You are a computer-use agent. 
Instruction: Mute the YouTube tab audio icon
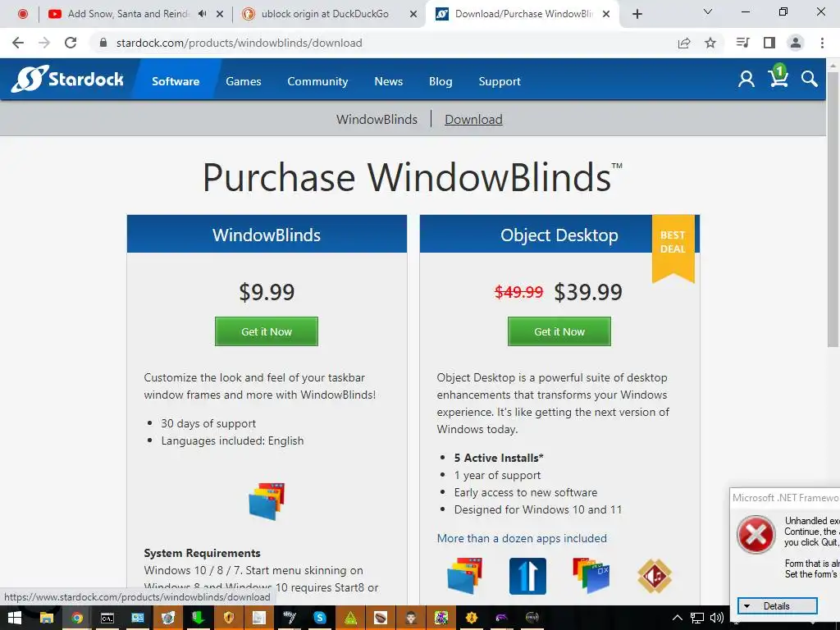(x=202, y=14)
